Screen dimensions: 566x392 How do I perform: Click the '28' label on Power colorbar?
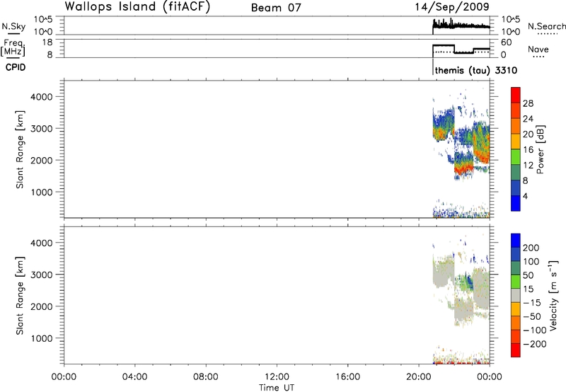[528, 103]
